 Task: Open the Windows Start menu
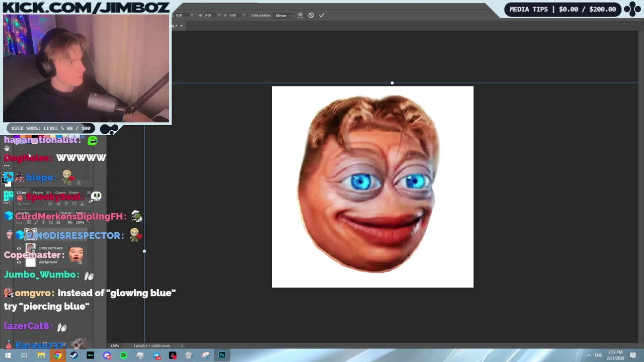(x=8, y=355)
